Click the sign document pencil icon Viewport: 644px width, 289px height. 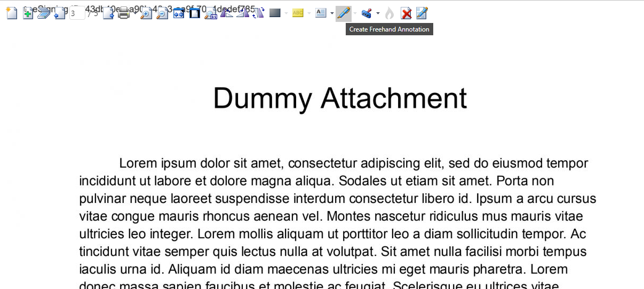[422, 13]
